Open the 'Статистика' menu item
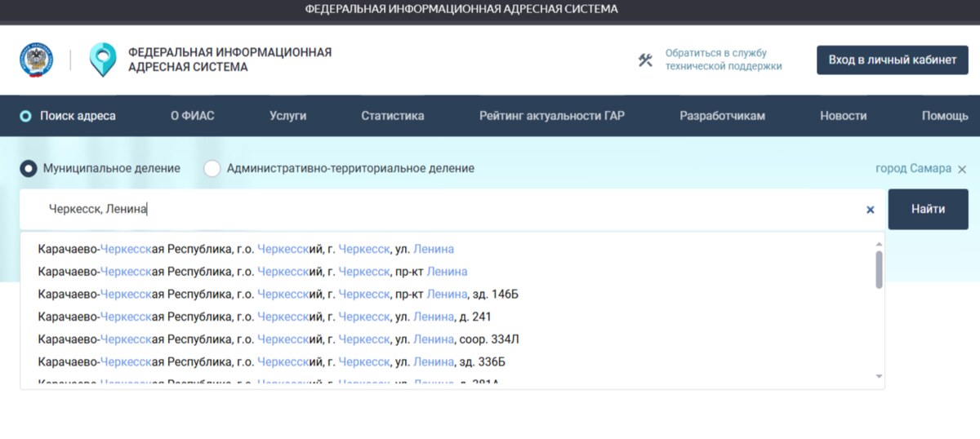This screenshot has height=439, width=980. click(393, 116)
